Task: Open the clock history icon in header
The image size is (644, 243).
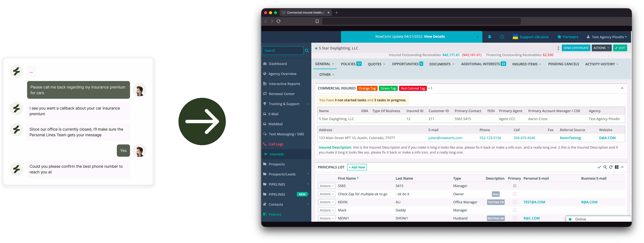Action: point(502,37)
